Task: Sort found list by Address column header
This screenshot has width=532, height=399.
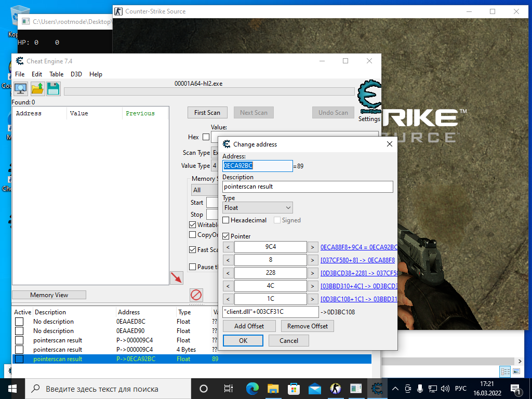Action: click(39, 113)
